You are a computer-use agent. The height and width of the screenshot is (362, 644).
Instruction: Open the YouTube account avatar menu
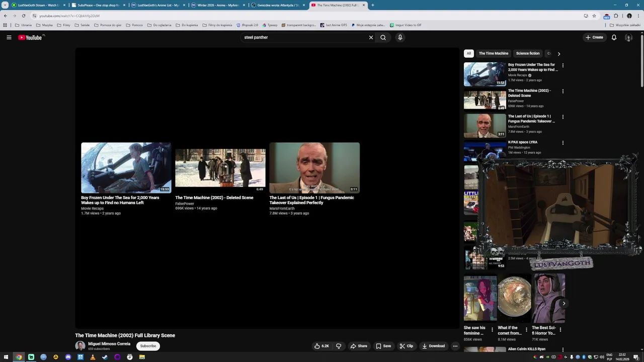coord(628,37)
